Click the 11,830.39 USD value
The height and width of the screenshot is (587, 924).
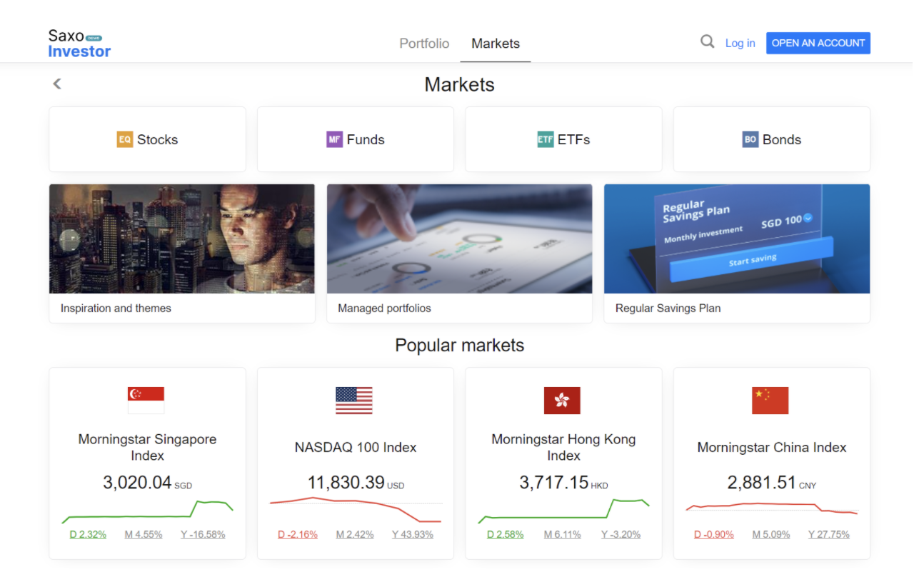tap(356, 483)
